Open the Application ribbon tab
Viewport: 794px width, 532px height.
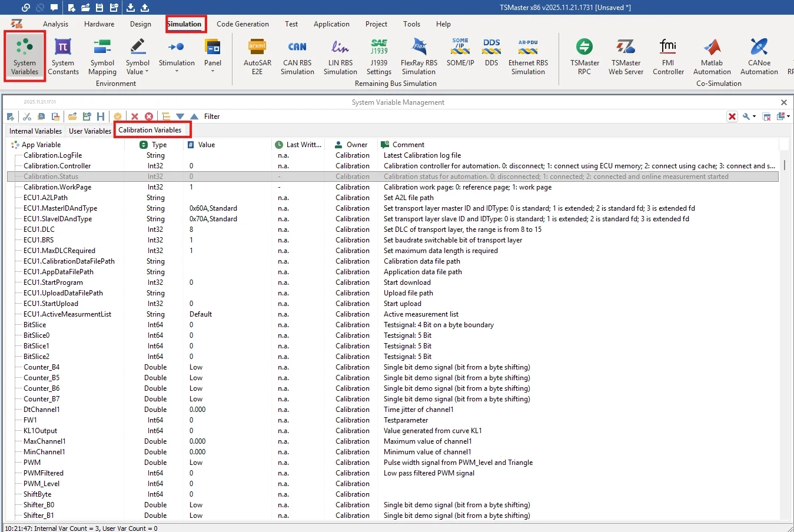[x=331, y=24]
